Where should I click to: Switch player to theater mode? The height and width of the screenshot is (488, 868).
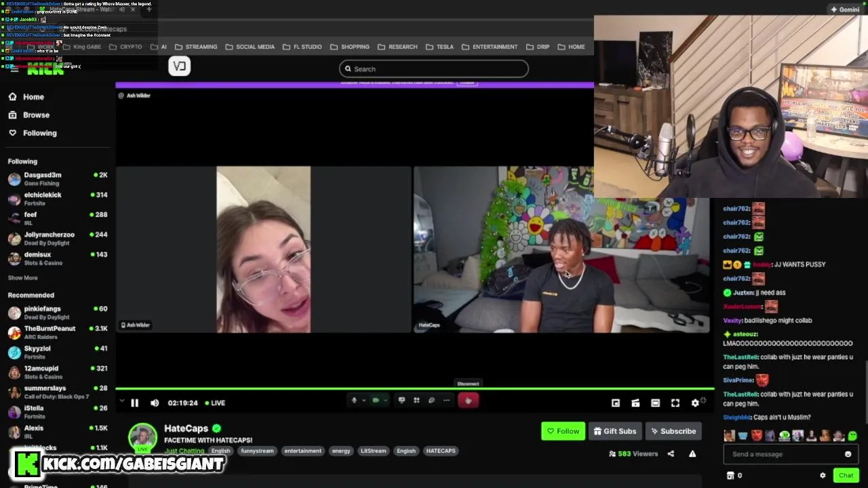[x=655, y=403]
